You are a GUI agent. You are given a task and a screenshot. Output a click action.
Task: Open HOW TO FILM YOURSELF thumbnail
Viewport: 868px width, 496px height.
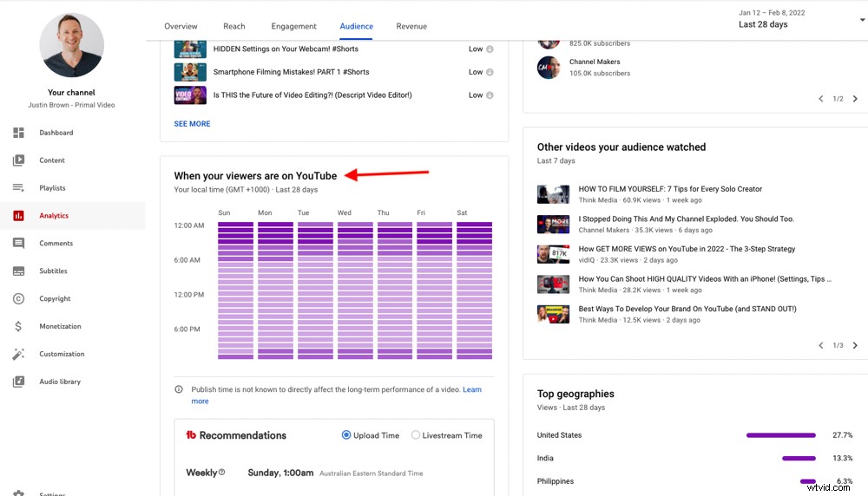click(553, 194)
